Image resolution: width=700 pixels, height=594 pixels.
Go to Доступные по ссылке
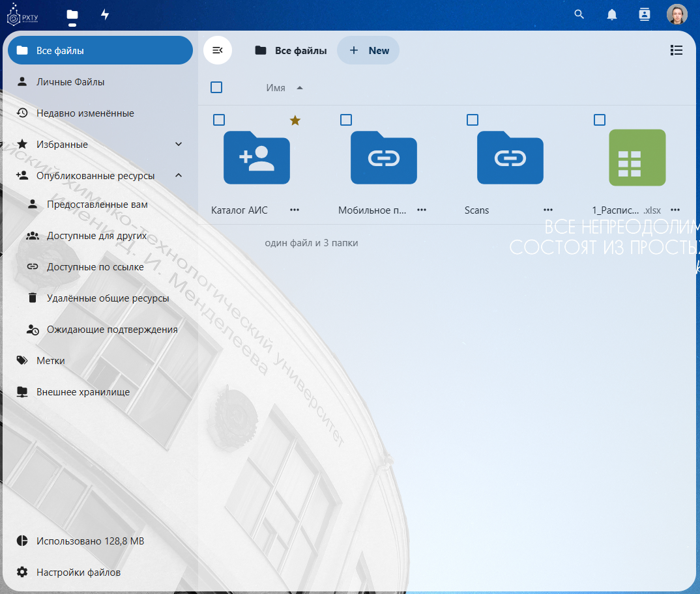(x=95, y=267)
